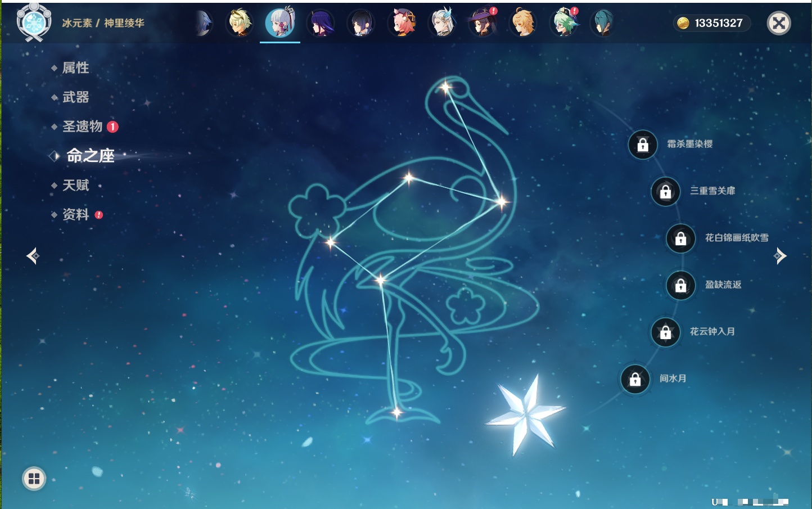Screen dimensions: 812x509
Task: Pick the pink-haired cat-eared character avatar
Action: 402,24
